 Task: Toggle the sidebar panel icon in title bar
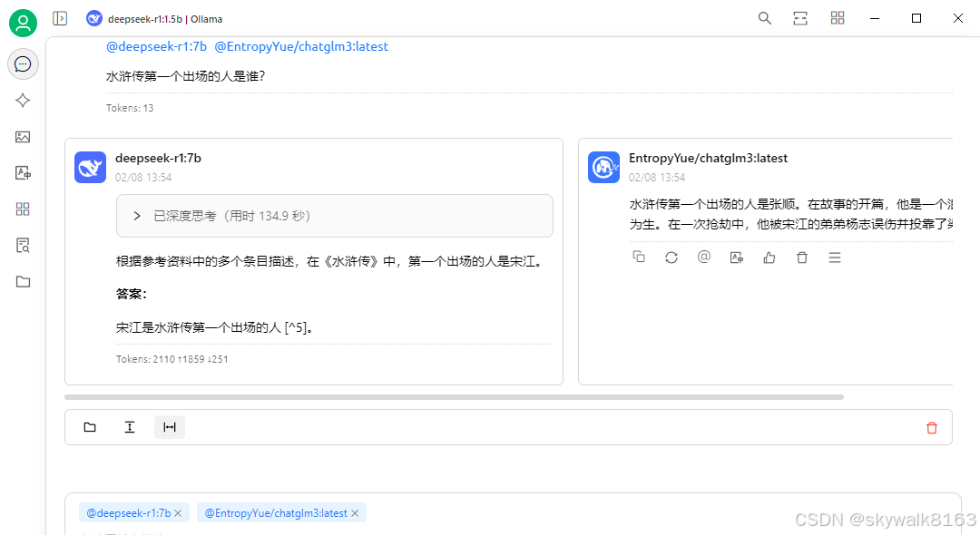tap(60, 19)
